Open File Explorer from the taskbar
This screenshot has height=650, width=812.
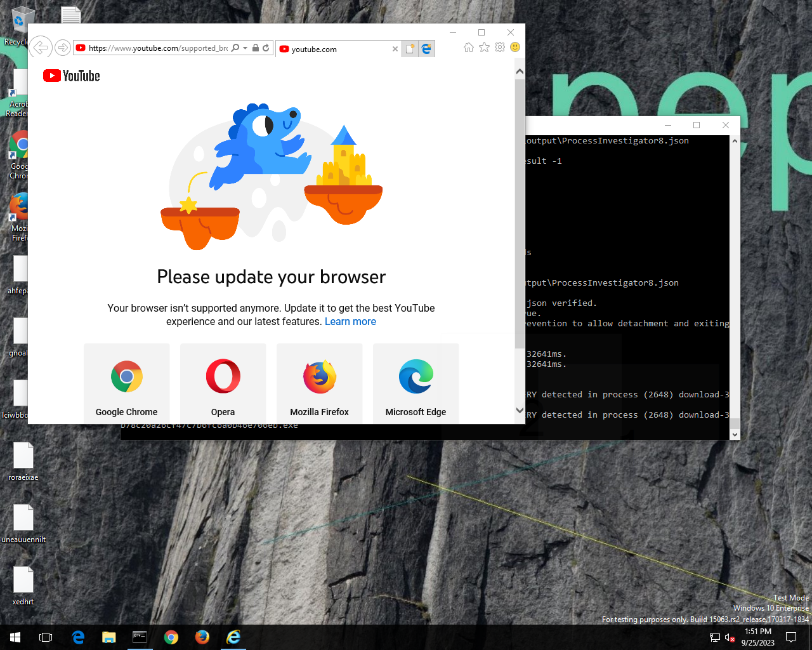pos(109,637)
